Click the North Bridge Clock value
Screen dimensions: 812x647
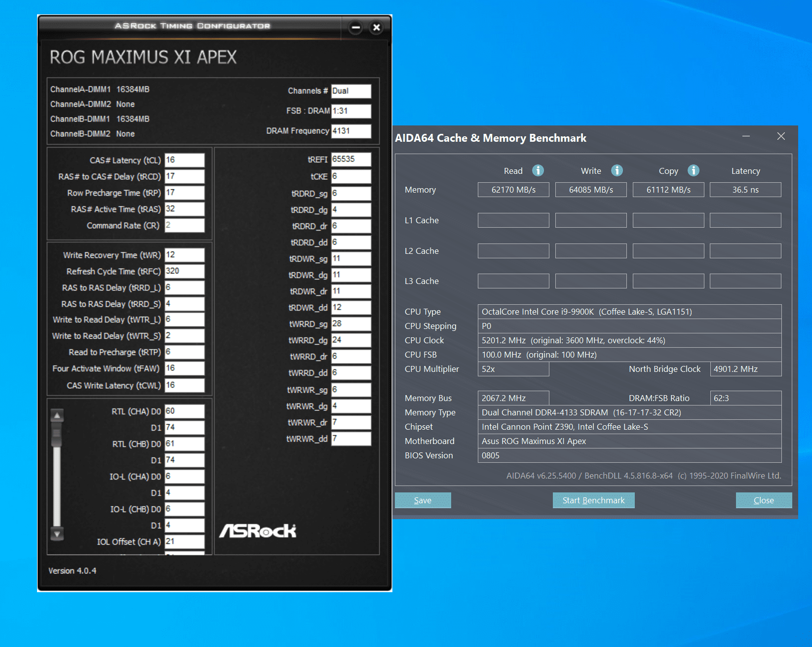(x=745, y=369)
